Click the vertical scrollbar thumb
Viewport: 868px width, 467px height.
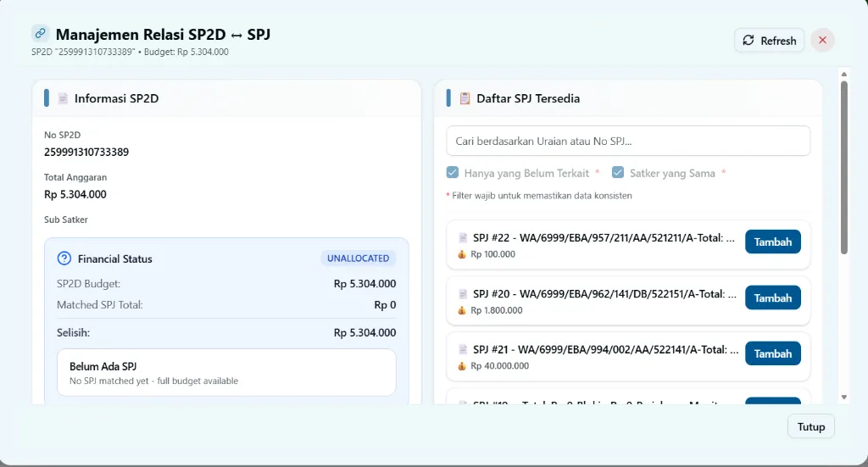[x=843, y=166]
